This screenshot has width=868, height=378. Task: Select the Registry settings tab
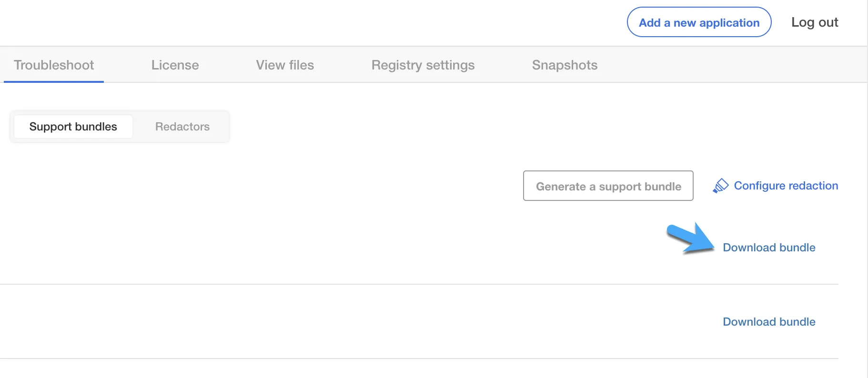tap(423, 65)
